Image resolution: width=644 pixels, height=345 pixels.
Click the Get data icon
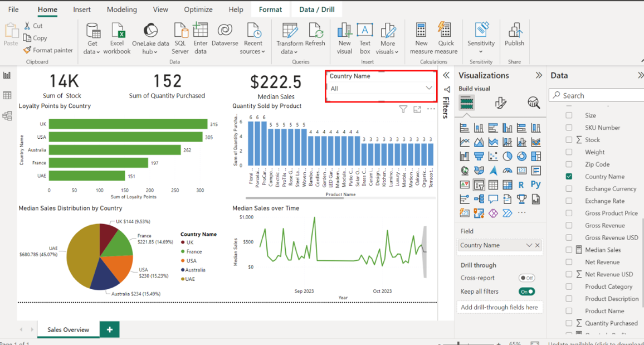tap(92, 31)
